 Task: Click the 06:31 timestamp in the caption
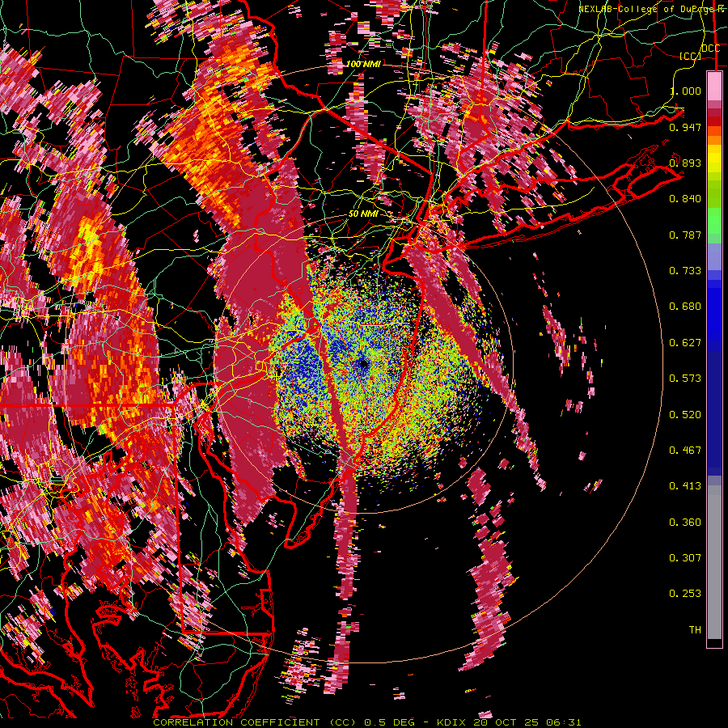pos(564,722)
